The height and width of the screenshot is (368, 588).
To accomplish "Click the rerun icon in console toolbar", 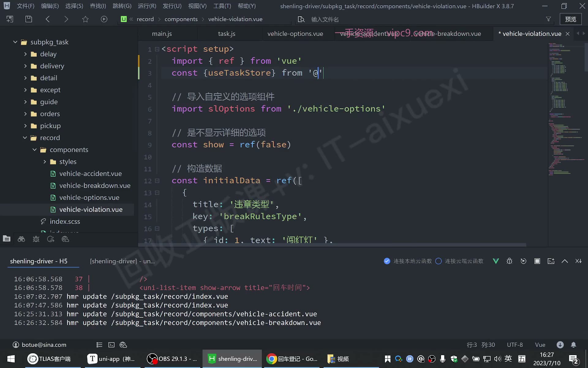I will pyautogui.click(x=523, y=261).
